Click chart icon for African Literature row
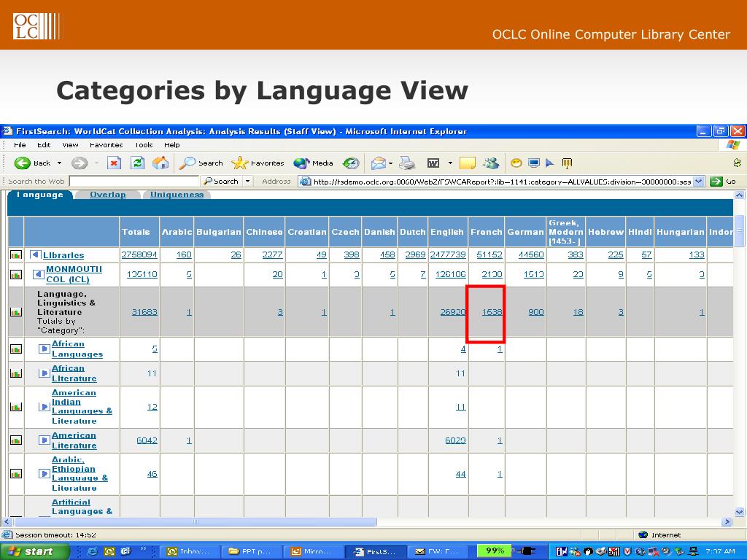This screenshot has width=747, height=560. tap(16, 373)
